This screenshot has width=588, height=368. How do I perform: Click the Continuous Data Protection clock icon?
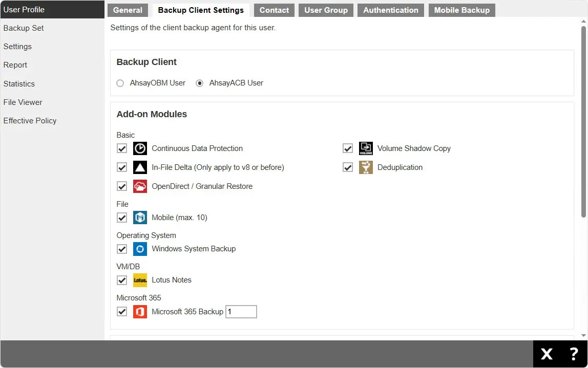140,148
